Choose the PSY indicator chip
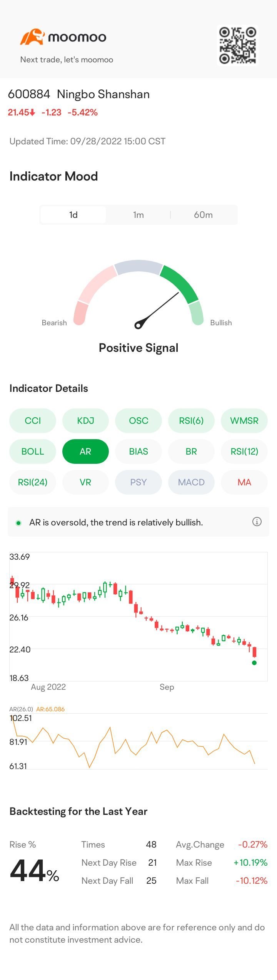Viewport: 277px width, 980px height. point(138,482)
